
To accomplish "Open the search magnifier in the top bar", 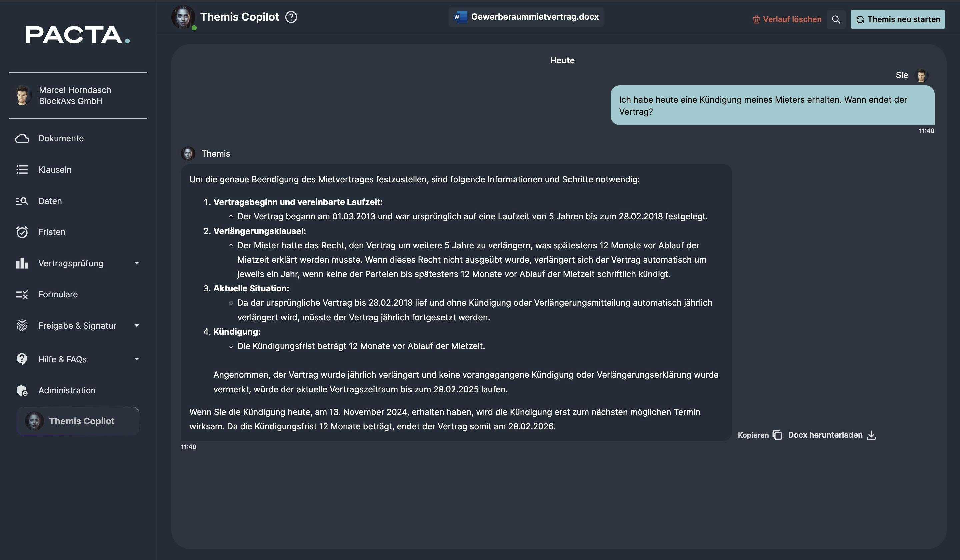I will [836, 19].
